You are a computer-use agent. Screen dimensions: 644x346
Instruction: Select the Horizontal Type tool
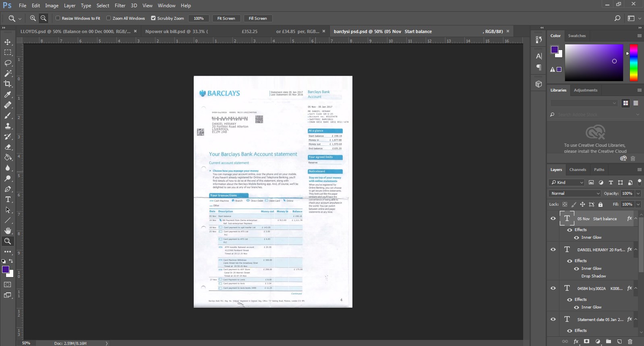coord(8,199)
